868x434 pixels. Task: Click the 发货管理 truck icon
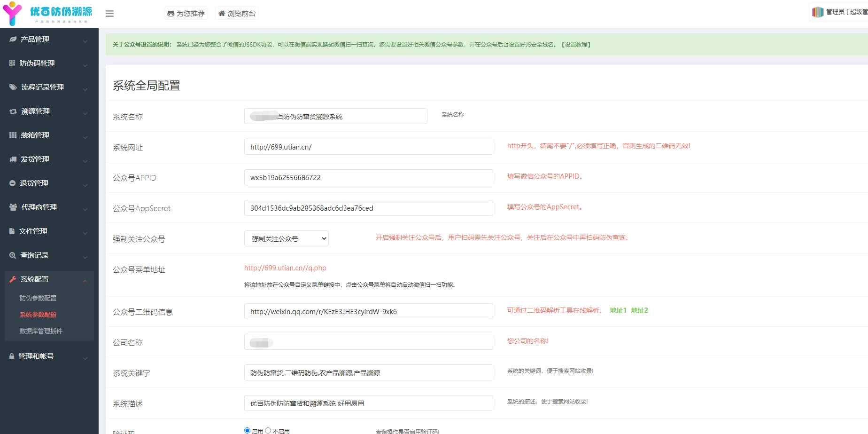13,159
